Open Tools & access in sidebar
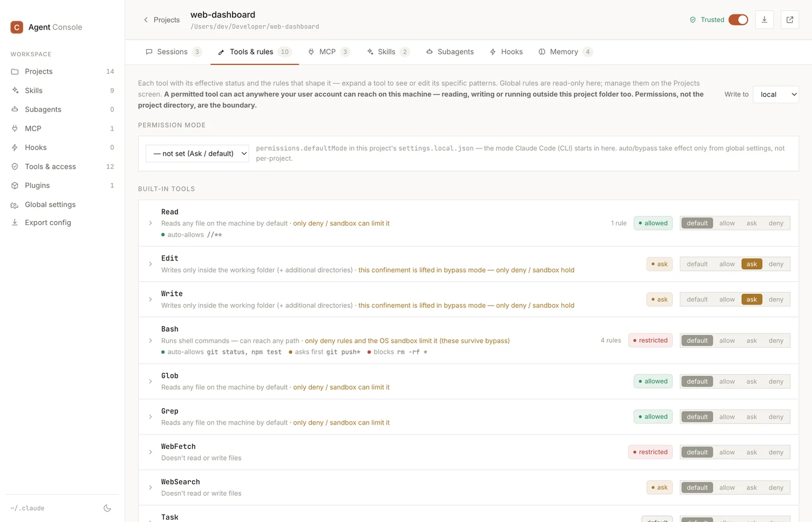The width and height of the screenshot is (812, 522). pos(63,166)
